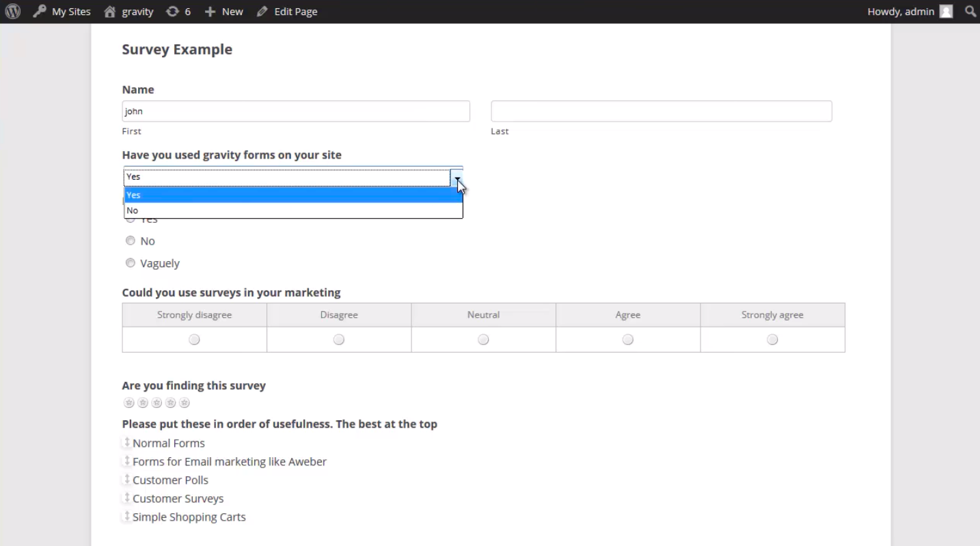Click the fifth star in rating
This screenshot has height=546, width=980.
point(185,403)
